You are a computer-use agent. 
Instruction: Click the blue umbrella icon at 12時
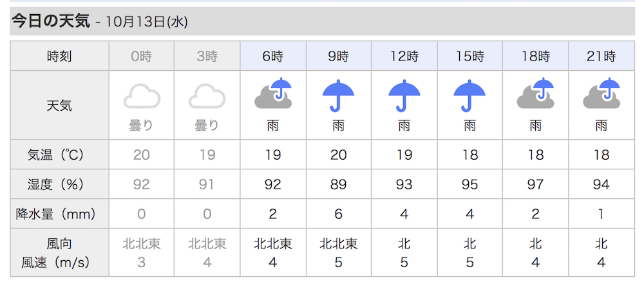click(x=404, y=96)
